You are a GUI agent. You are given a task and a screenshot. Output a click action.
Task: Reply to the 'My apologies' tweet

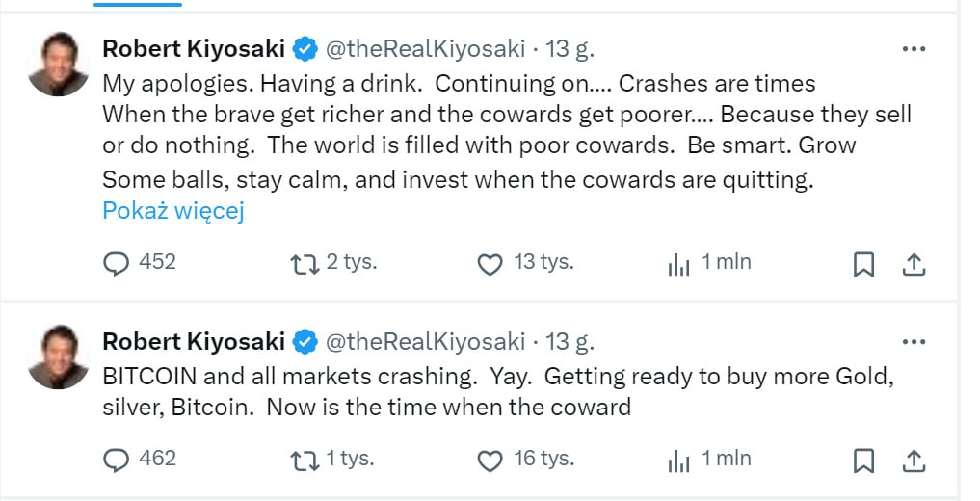(116, 264)
